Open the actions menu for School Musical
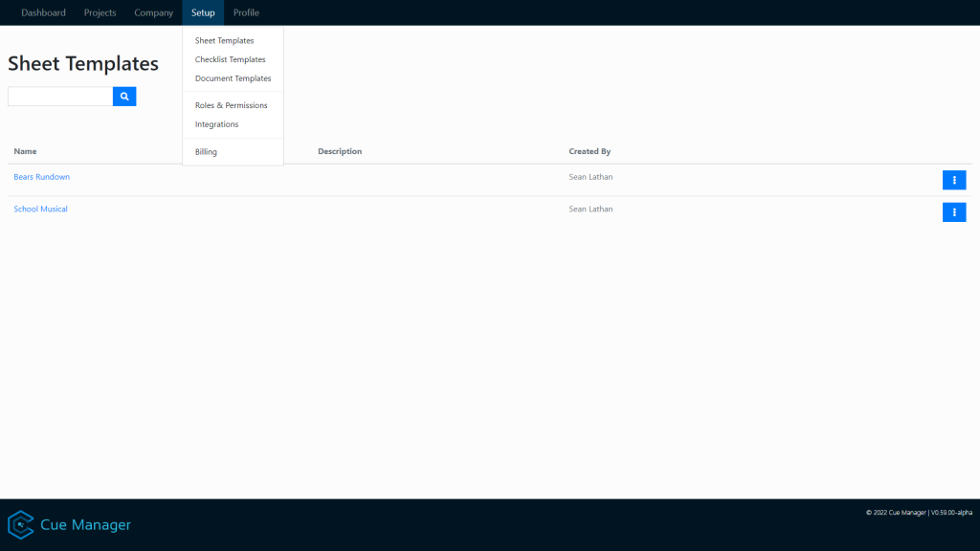Viewport: 980px width, 551px height. (954, 212)
